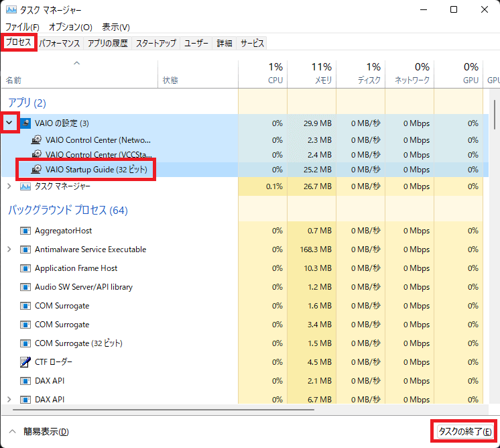Open the ファイル(F) menu
The image size is (500, 448).
22,27
